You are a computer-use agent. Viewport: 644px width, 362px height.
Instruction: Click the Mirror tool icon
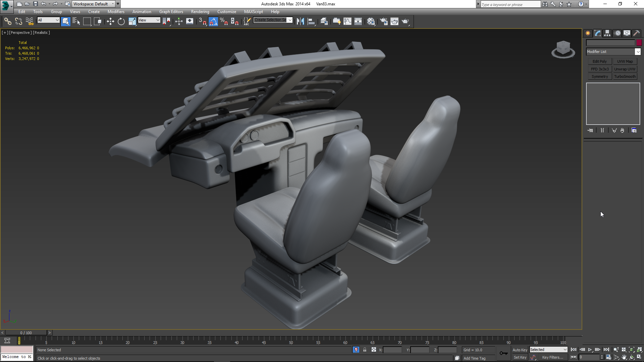click(x=300, y=21)
